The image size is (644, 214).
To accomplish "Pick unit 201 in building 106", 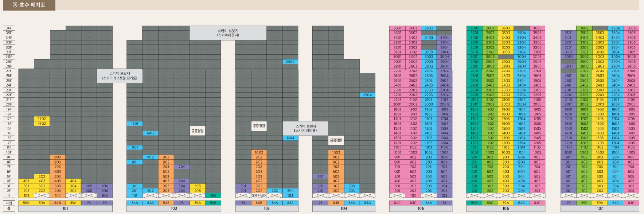I will (475, 191).
